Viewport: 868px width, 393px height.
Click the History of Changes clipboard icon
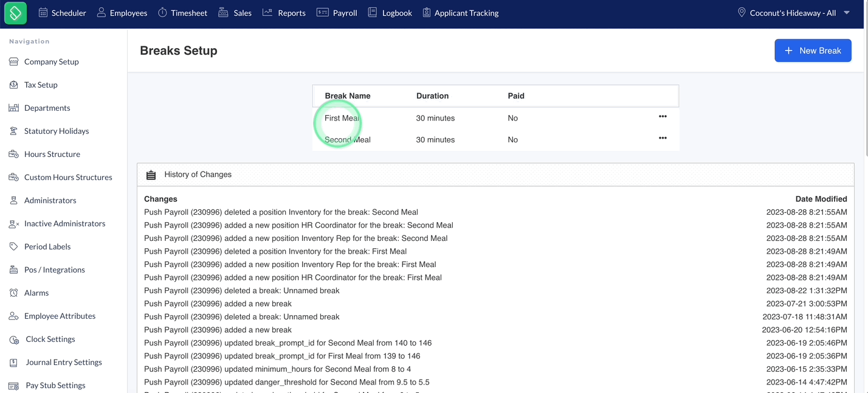click(x=151, y=175)
